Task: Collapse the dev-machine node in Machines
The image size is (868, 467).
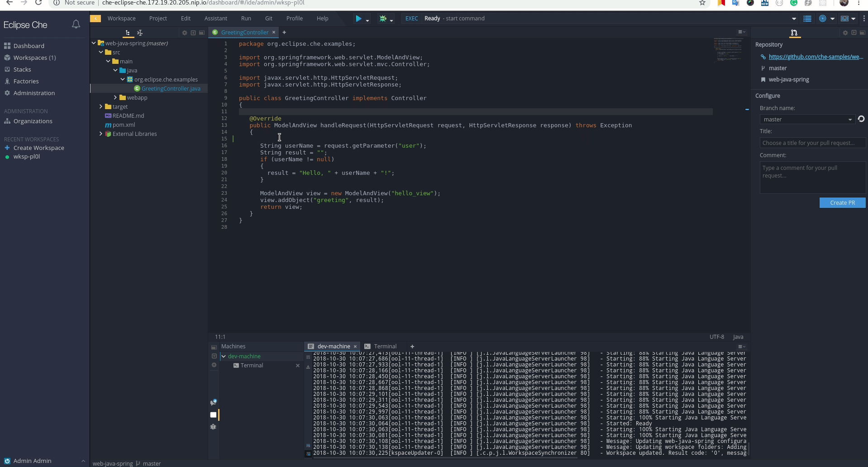Action: pyautogui.click(x=224, y=356)
